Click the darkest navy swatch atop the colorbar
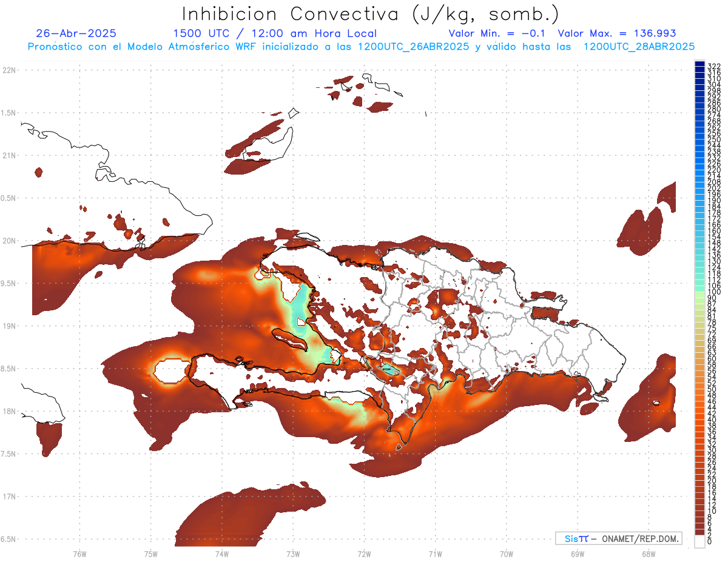 699,64
